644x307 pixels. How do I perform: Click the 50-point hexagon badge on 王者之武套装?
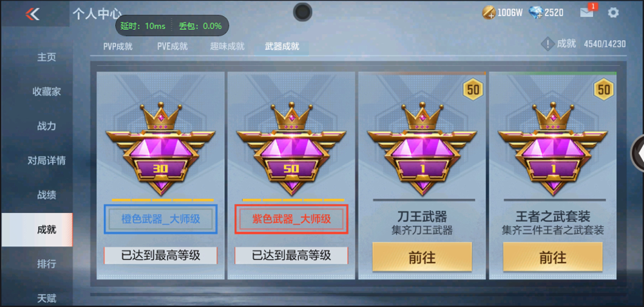(x=604, y=89)
